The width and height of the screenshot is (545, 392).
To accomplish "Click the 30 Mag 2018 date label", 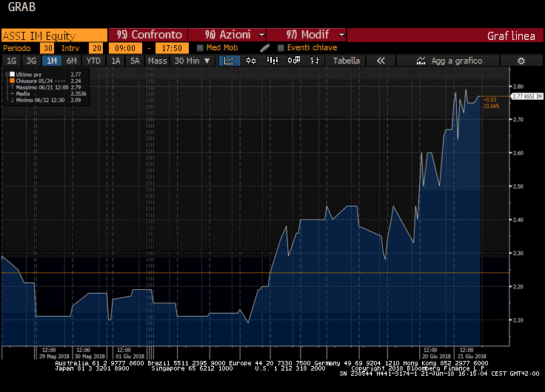I will 90,356.
